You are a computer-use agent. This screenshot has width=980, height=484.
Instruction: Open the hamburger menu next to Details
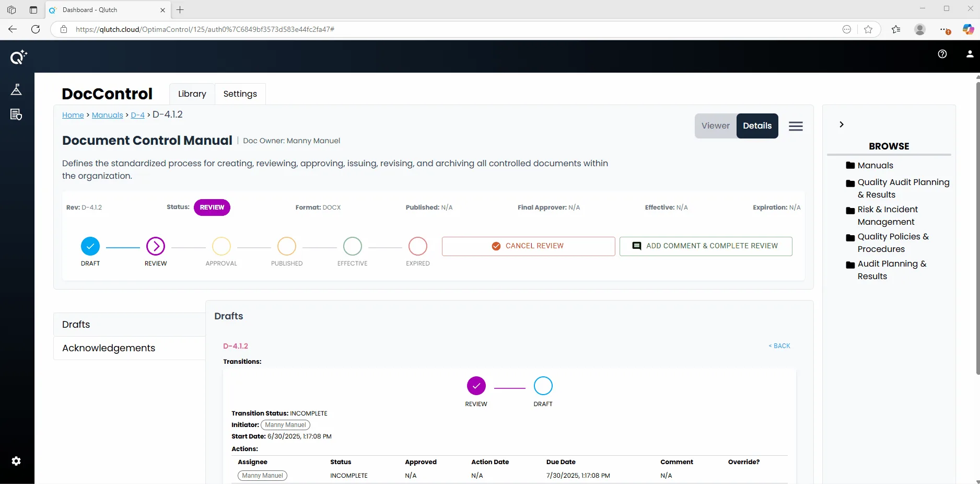pyautogui.click(x=796, y=126)
